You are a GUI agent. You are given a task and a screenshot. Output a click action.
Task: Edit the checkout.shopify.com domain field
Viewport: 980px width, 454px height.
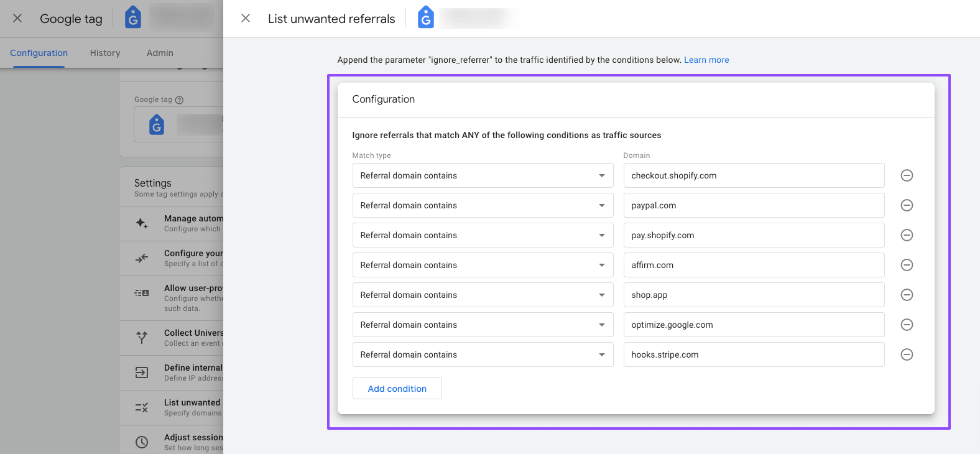pos(754,175)
